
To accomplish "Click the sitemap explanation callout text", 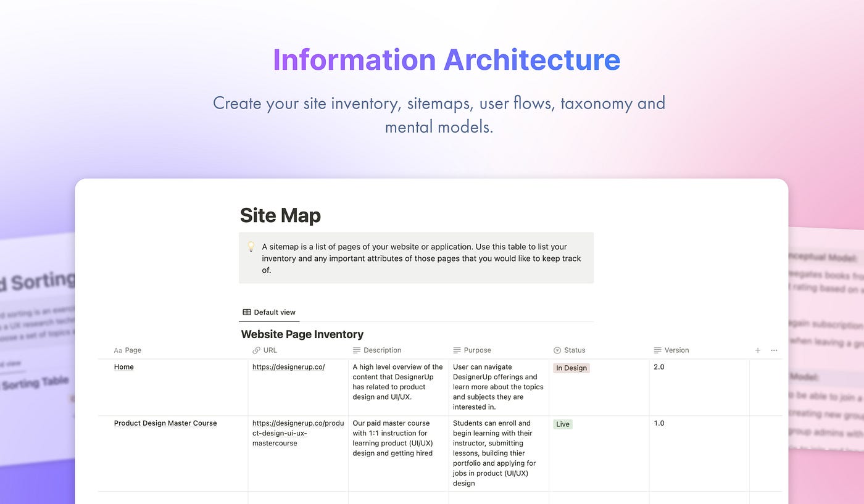I will coord(422,258).
